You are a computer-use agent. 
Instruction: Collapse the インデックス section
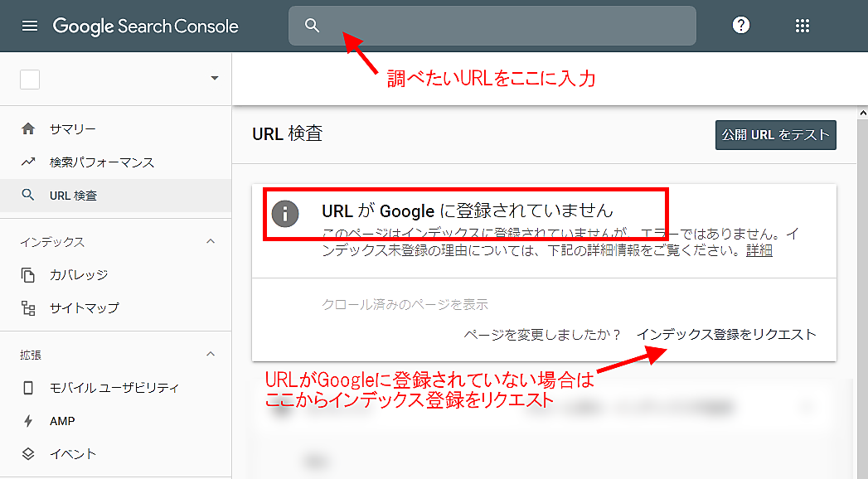211,241
